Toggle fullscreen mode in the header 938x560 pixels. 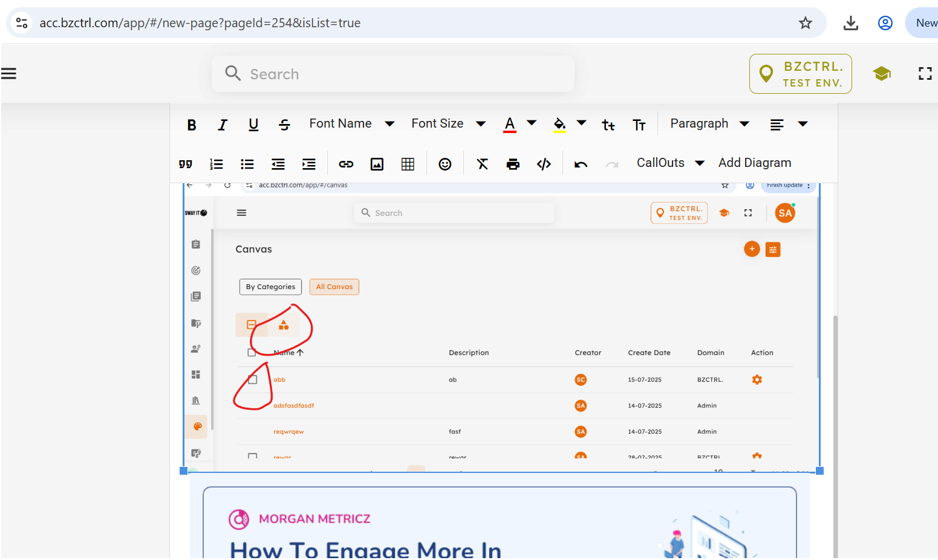coord(925,74)
